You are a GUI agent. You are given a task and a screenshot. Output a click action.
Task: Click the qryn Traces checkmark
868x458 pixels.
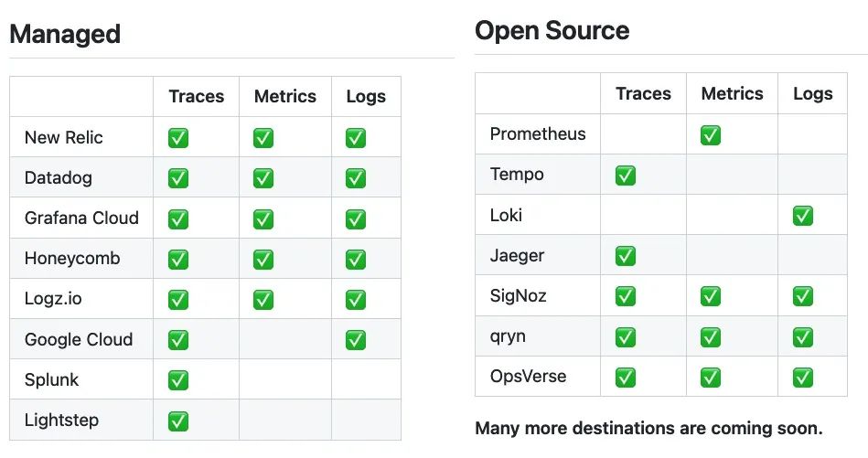point(626,336)
